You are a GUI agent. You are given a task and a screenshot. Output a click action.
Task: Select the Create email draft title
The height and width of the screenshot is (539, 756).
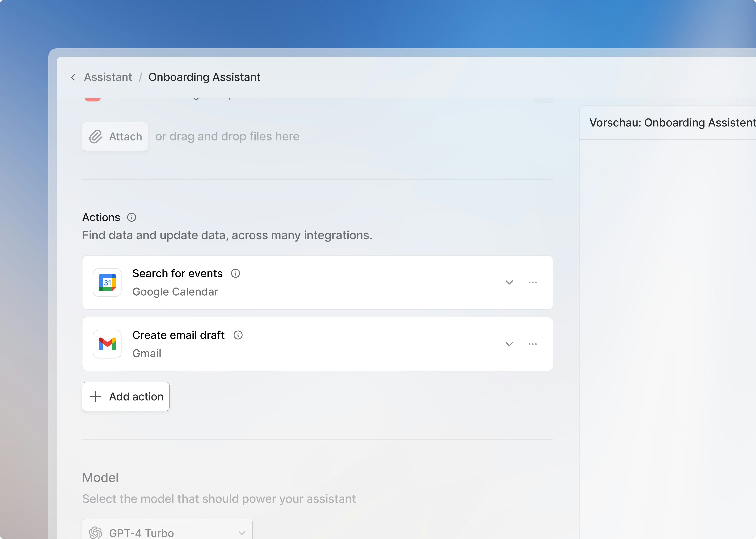pos(178,335)
